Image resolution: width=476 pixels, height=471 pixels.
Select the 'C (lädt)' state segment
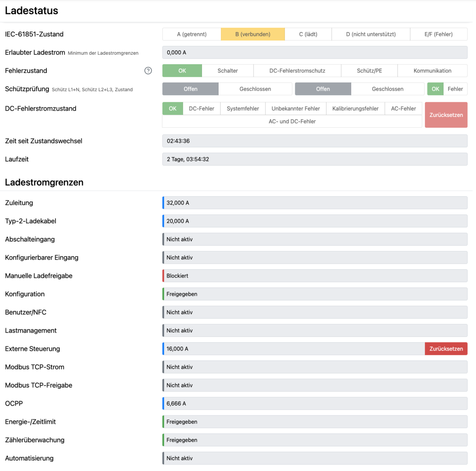[x=308, y=34]
